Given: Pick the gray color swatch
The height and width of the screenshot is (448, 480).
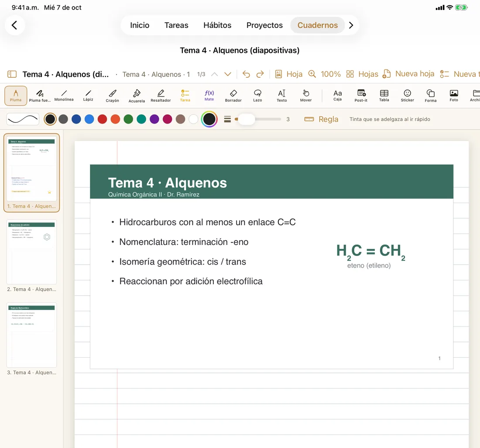Looking at the screenshot, I should (x=63, y=119).
